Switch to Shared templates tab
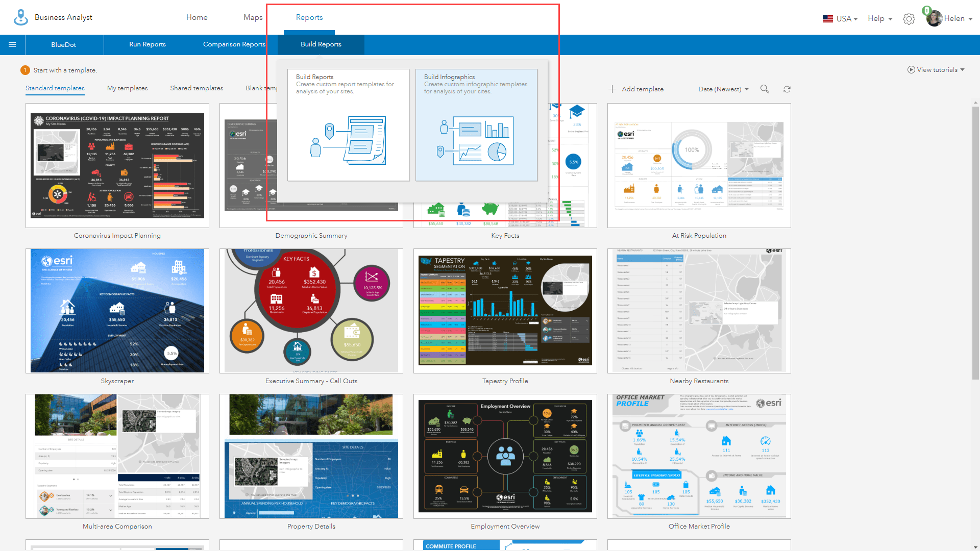 (x=197, y=88)
